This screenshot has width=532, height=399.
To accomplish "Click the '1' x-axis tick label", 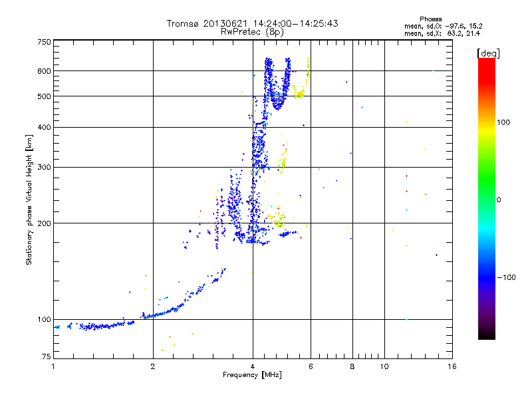I will [x=53, y=366].
